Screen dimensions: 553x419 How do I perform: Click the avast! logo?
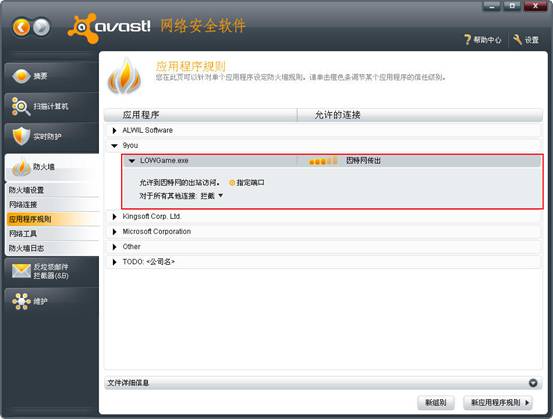pos(109,28)
